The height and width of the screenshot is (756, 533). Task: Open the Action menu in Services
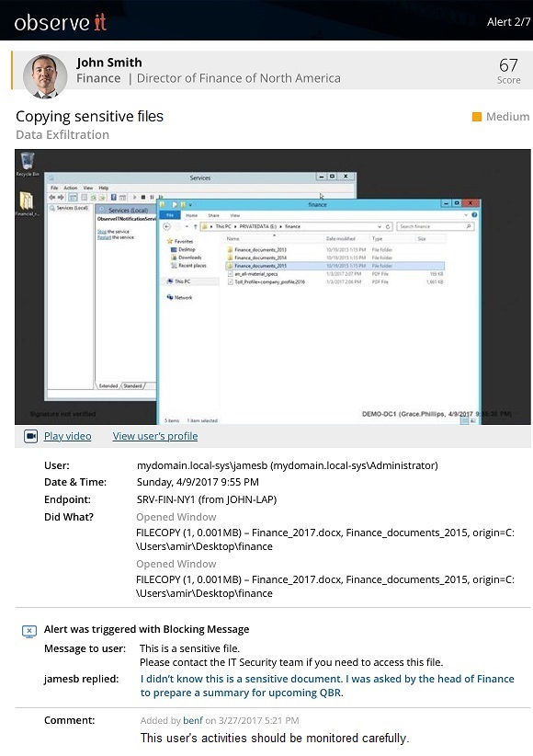coord(71,188)
